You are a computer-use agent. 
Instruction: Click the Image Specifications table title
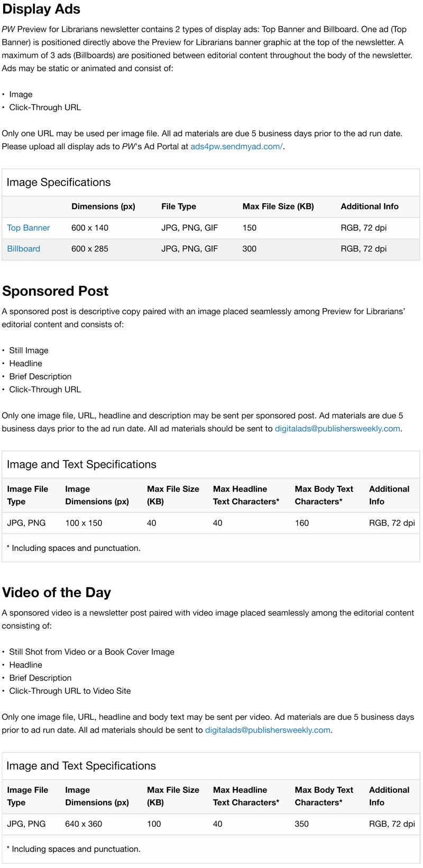[x=59, y=183]
